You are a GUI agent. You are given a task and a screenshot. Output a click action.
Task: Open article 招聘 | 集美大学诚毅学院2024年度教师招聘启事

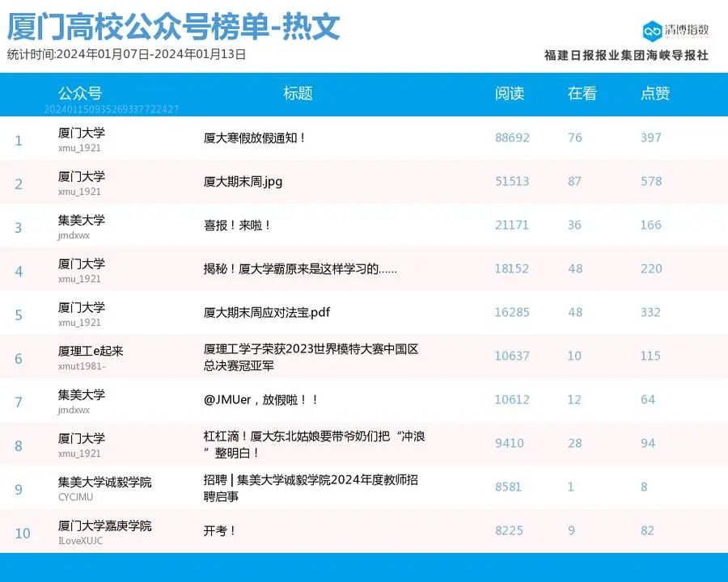click(x=311, y=487)
